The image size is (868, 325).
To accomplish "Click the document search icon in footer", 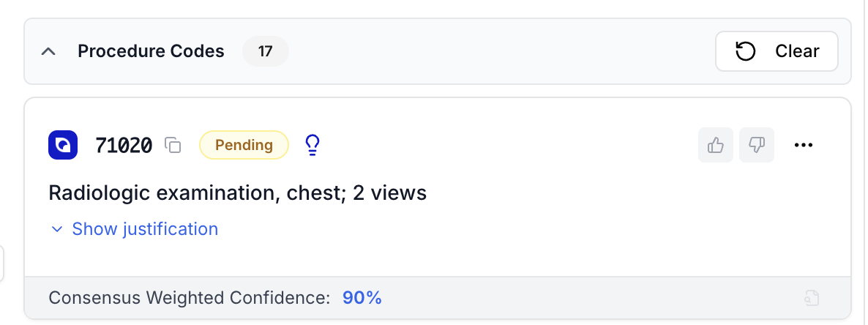I will [x=812, y=298].
